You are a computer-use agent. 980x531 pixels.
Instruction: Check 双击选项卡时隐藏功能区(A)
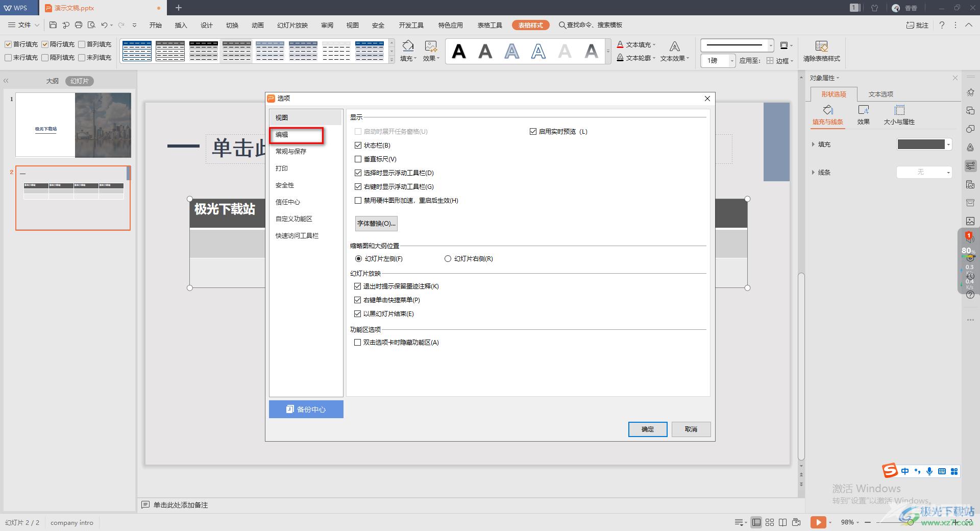point(358,343)
